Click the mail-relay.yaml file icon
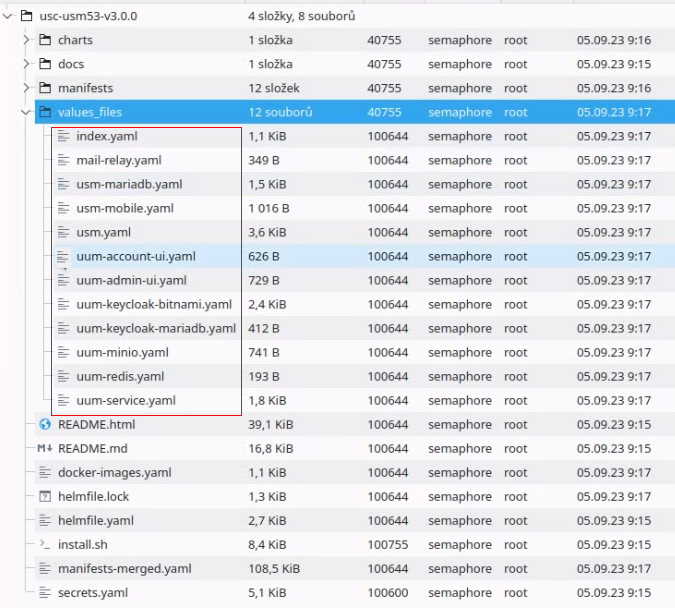The height and width of the screenshot is (608, 675). click(x=63, y=160)
